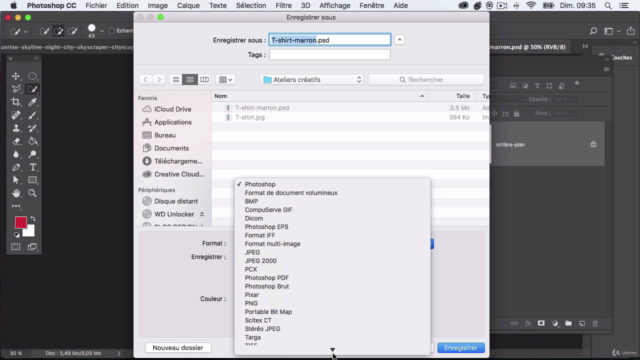Select the Pen tool

click(16, 167)
